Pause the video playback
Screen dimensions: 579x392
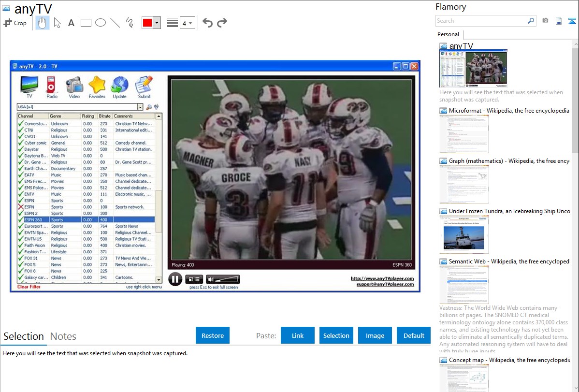tap(175, 279)
